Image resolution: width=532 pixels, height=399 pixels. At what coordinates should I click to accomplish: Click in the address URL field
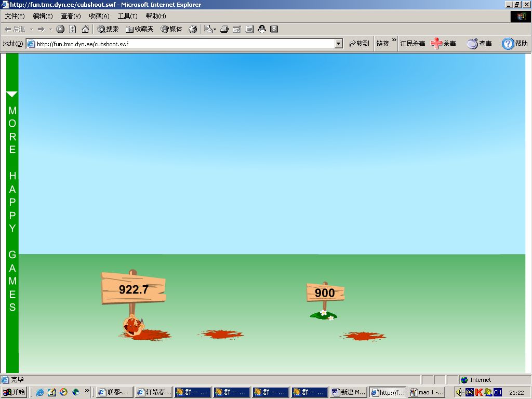(185, 44)
